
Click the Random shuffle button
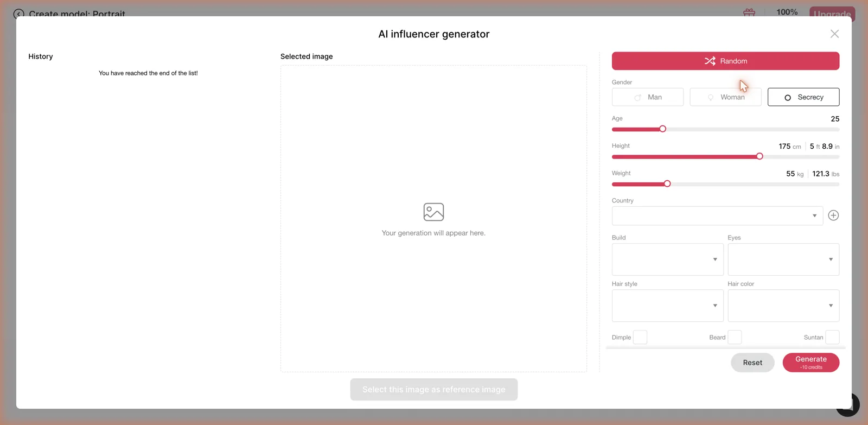coord(725,61)
